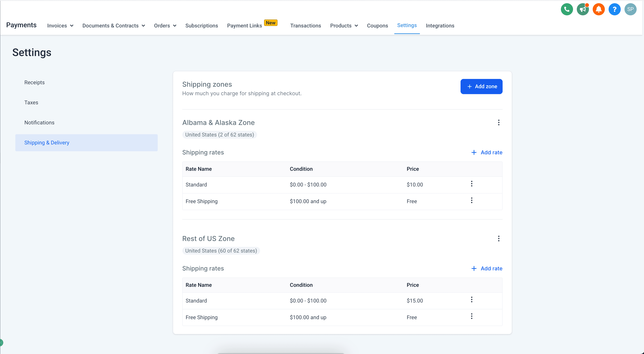Open the SP user avatar menu
Viewport: 644px width, 354px height.
pyautogui.click(x=630, y=9)
